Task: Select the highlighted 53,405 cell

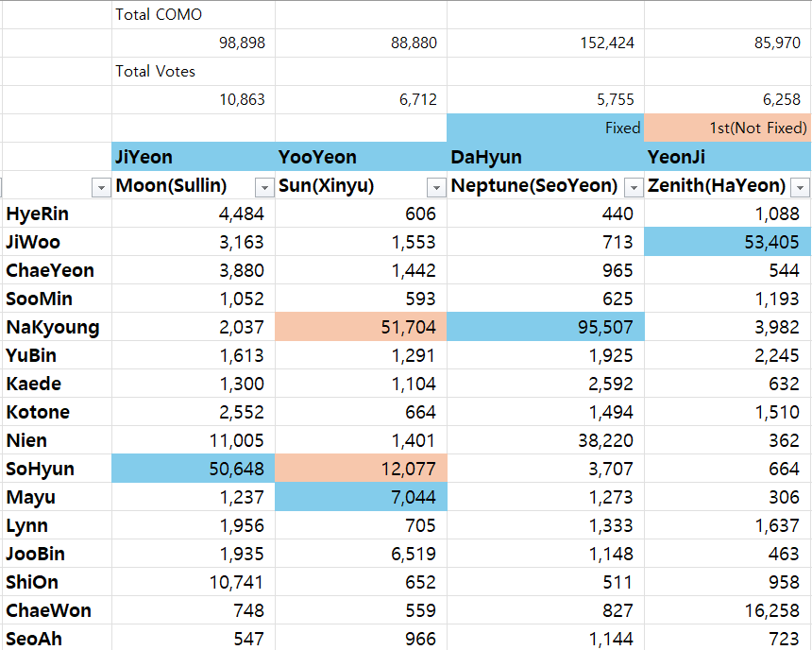Action: pyautogui.click(x=727, y=242)
